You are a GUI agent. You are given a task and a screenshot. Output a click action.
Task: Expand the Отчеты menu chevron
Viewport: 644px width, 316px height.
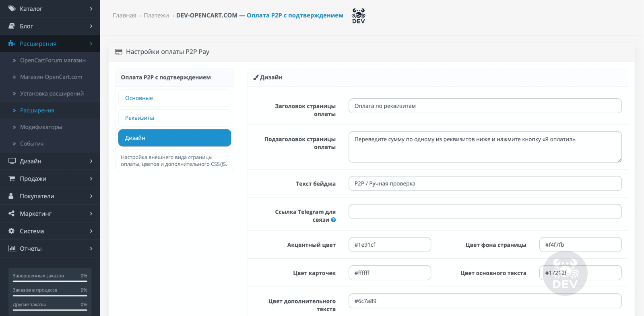coord(91,248)
